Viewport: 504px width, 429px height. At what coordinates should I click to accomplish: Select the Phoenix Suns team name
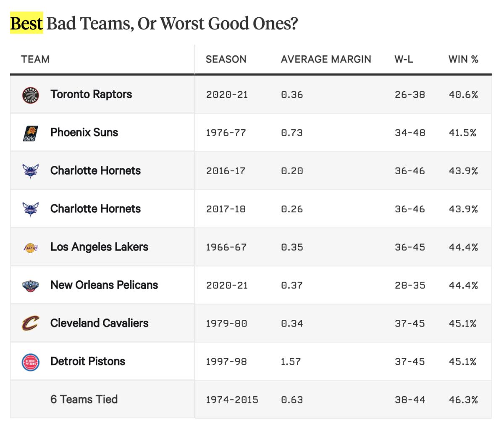point(84,133)
